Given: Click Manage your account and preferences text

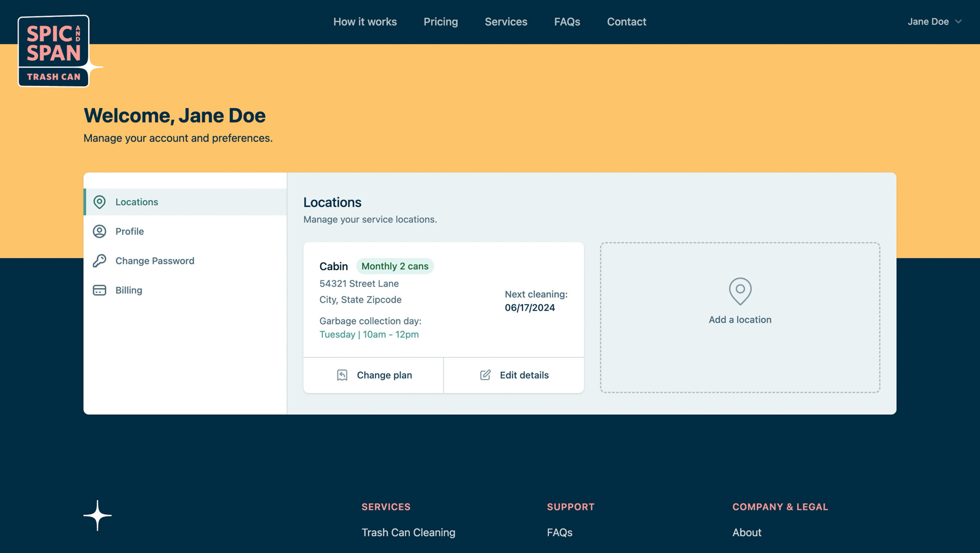Looking at the screenshot, I should 178,138.
